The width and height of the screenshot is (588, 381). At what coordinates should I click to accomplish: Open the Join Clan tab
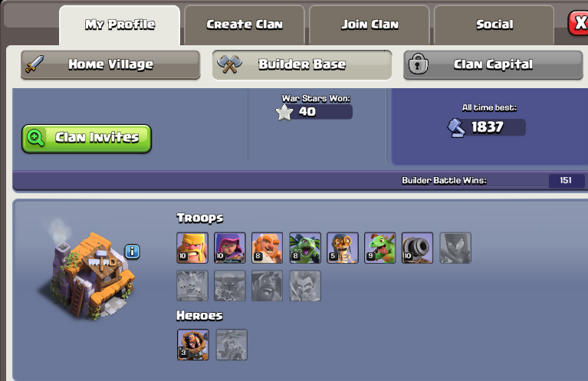370,25
